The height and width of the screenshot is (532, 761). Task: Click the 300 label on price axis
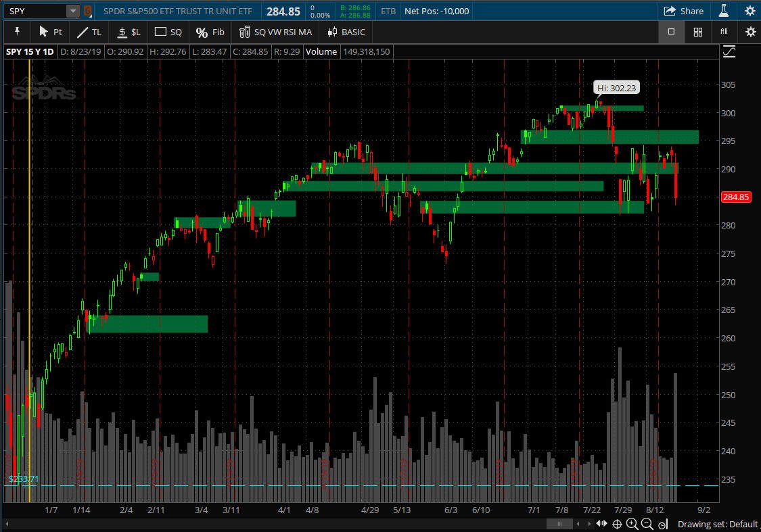pos(728,113)
